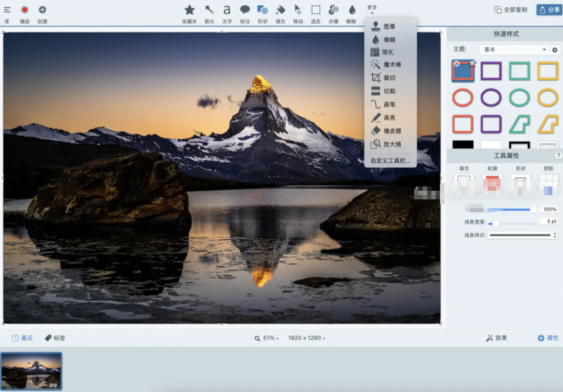563x392 pixels.
Task: Choose magnify (放大镜) from the more menu
Action: tap(390, 144)
